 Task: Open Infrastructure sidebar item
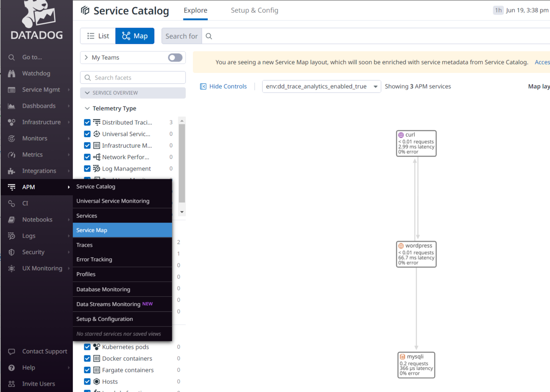coord(36,122)
